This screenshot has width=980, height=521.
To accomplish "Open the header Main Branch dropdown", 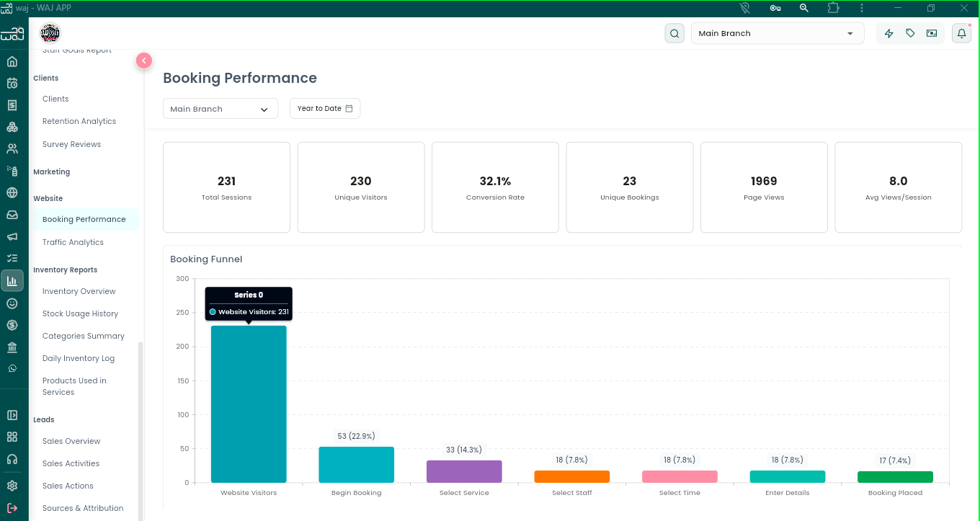I will point(778,33).
